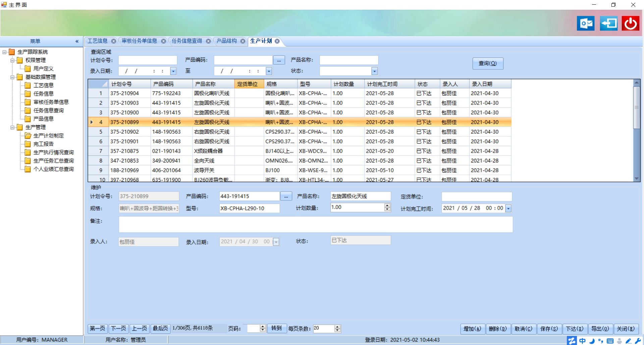
Task: Decrease the 每页条数 rows-per-page spinner
Action: [338, 331]
